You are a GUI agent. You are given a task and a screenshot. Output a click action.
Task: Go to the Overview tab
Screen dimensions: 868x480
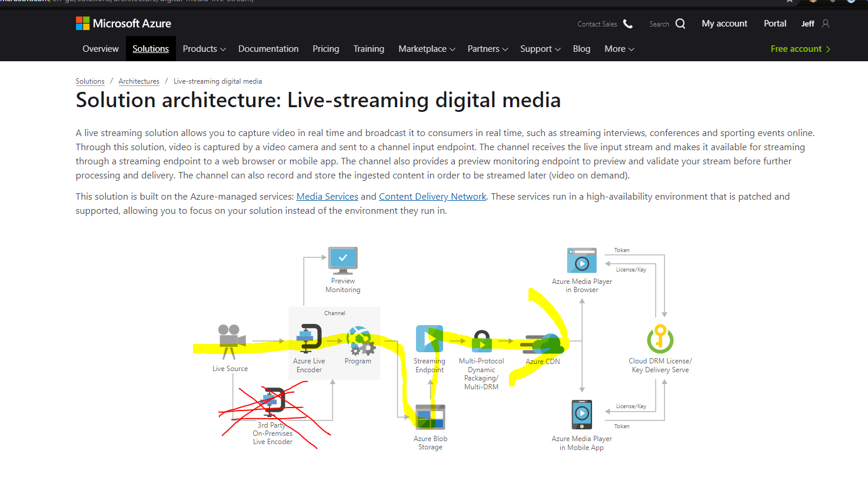101,49
